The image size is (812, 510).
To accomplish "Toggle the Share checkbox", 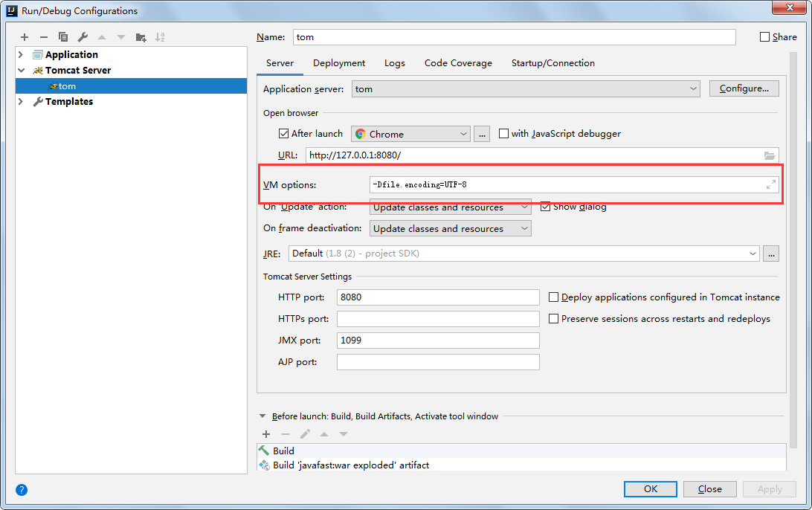I will pos(765,37).
